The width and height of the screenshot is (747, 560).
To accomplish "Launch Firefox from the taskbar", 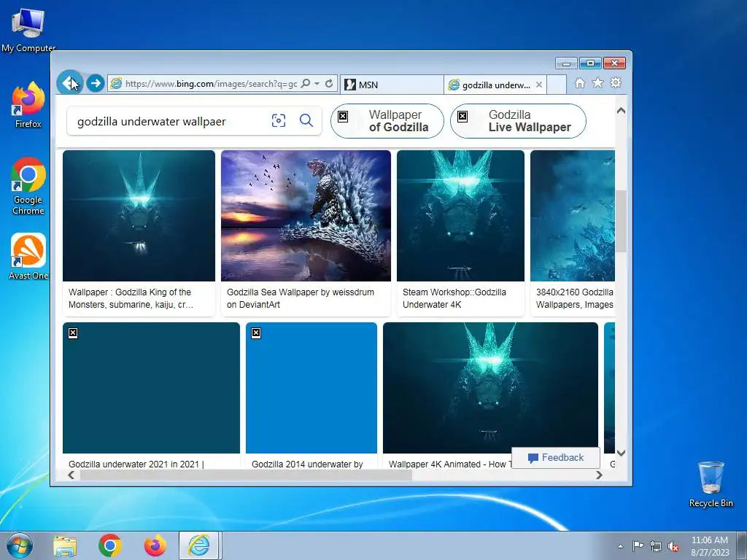I will (x=155, y=546).
